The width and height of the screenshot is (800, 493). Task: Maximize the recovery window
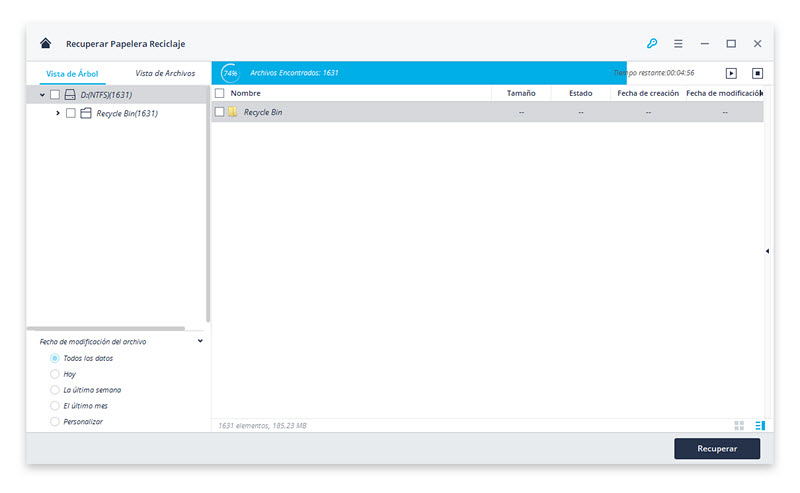tap(731, 44)
